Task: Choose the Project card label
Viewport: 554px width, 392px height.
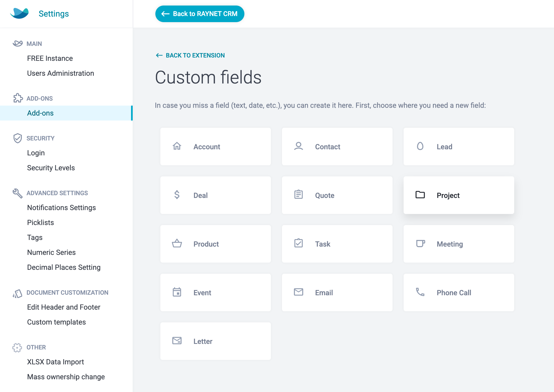Action: [x=448, y=195]
